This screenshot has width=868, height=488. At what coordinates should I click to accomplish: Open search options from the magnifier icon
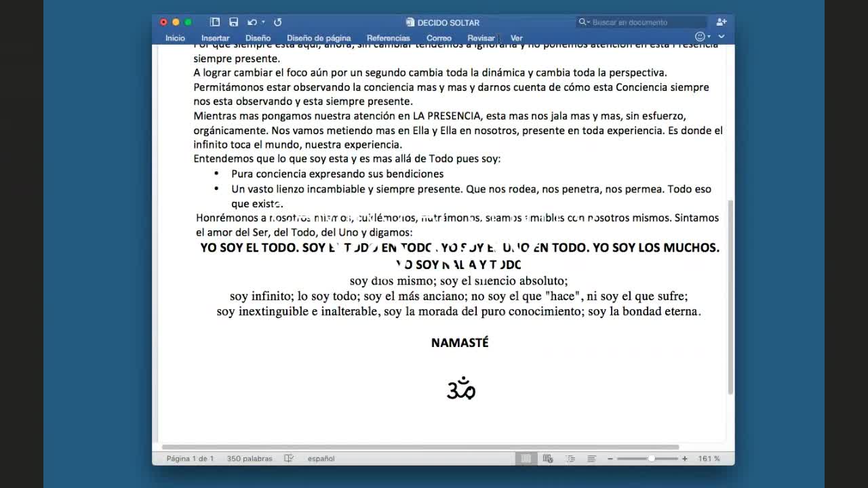pyautogui.click(x=583, y=22)
